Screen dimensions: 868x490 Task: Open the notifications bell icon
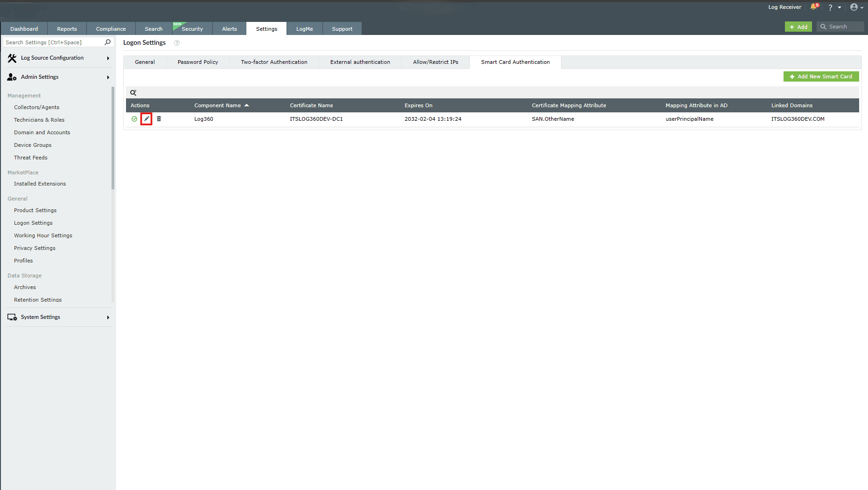coord(814,7)
